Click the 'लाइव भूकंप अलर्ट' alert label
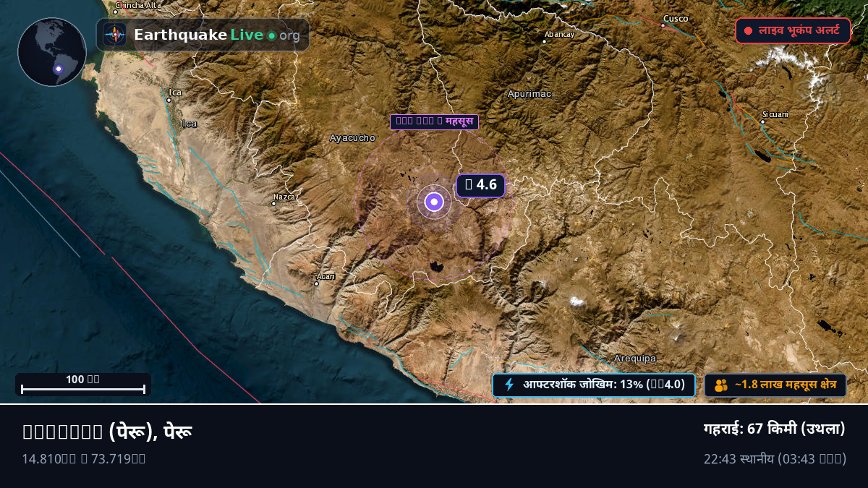868x488 pixels. click(x=799, y=31)
